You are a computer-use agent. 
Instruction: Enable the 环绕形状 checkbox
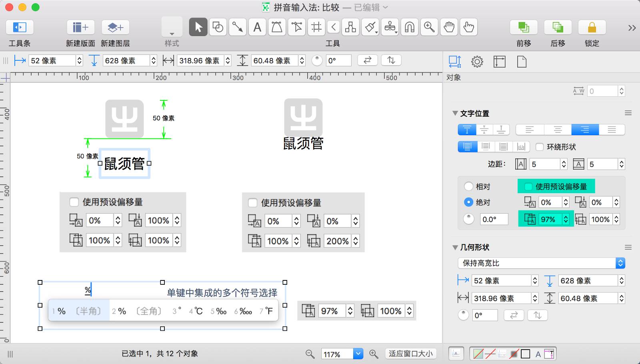[540, 147]
